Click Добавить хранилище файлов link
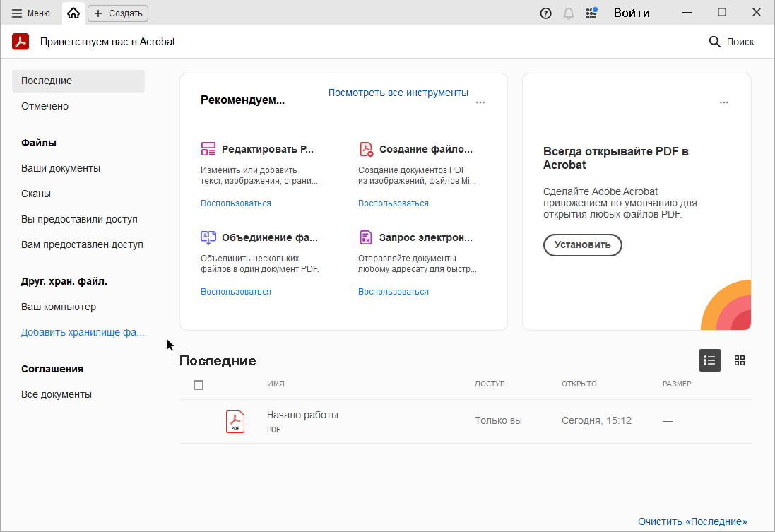 [83, 332]
